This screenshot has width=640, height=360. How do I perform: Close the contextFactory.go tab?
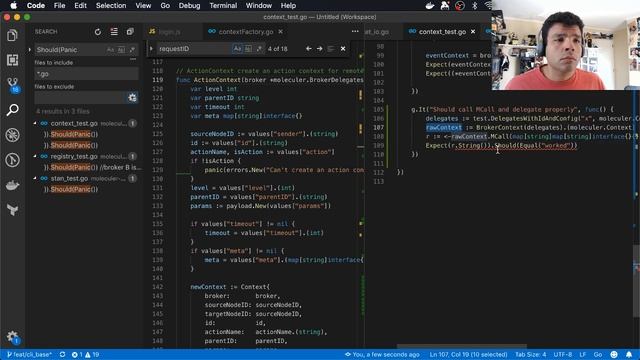pos(280,31)
